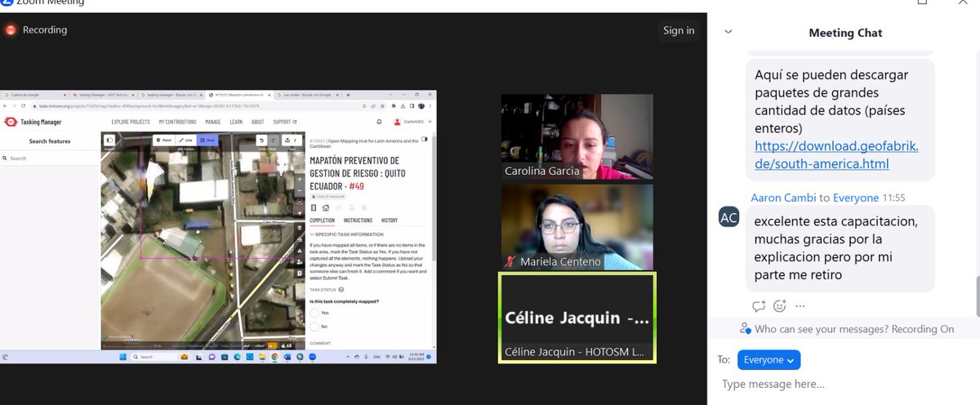This screenshot has width=980, height=405.
Task: Switch to the INSTRUCTIONS tab
Action: pyautogui.click(x=358, y=220)
